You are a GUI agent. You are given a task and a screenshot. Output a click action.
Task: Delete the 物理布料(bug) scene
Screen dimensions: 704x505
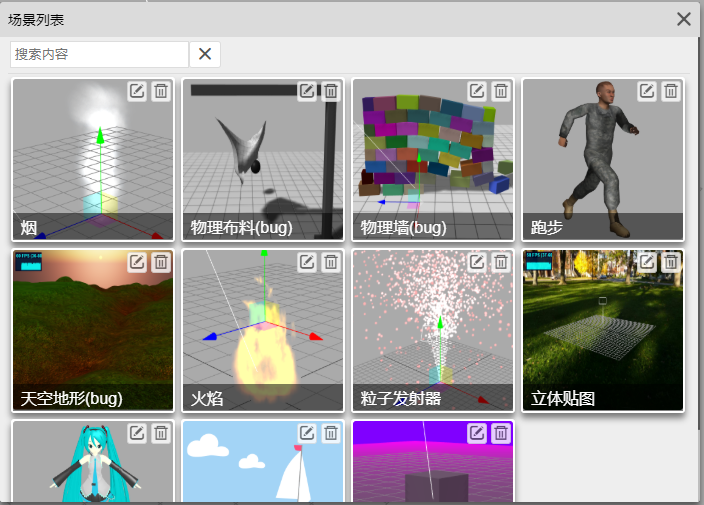coord(331,91)
